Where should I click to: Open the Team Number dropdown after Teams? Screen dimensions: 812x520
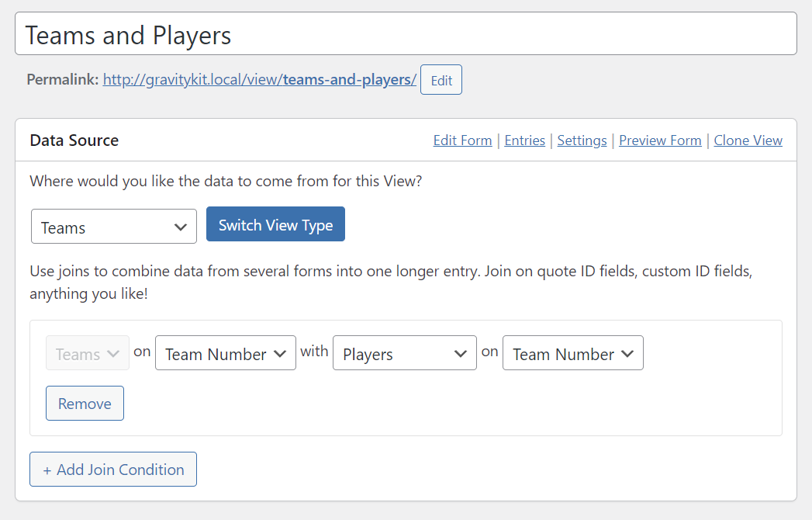225,353
